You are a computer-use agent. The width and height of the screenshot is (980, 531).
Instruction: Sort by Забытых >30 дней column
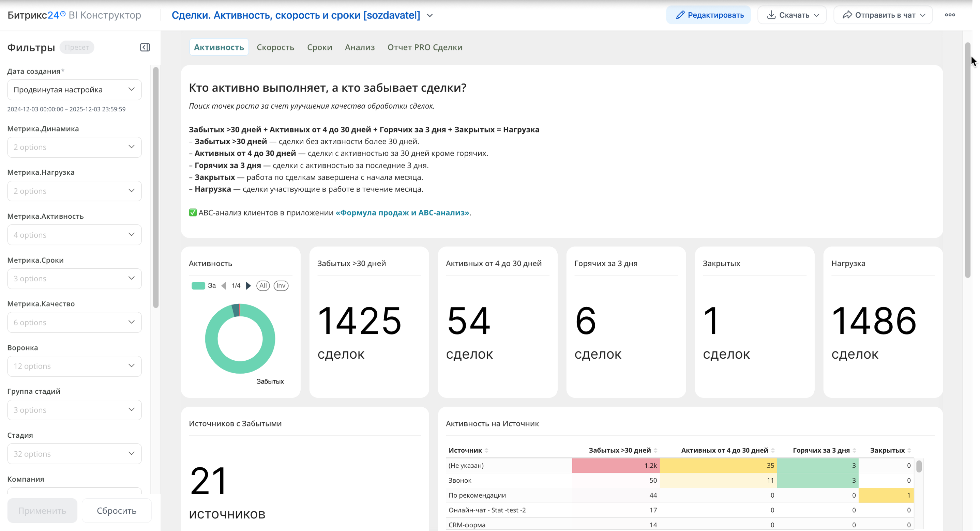point(655,450)
